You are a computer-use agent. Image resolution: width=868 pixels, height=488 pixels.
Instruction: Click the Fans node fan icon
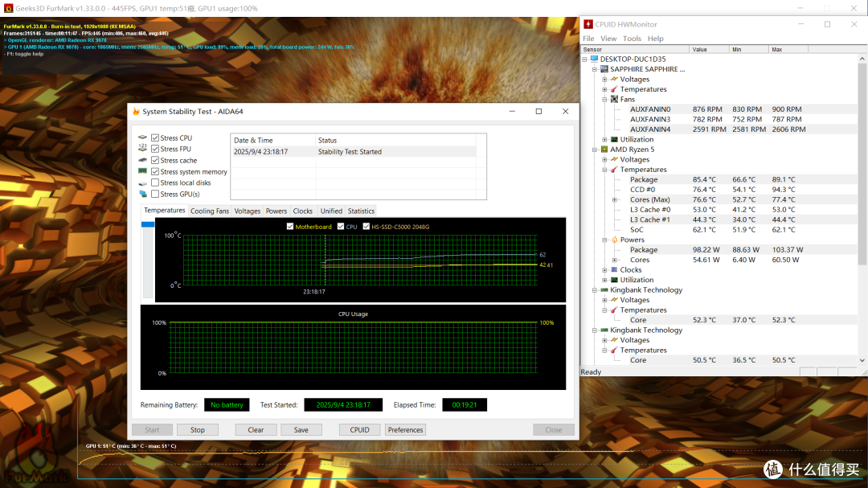click(614, 99)
